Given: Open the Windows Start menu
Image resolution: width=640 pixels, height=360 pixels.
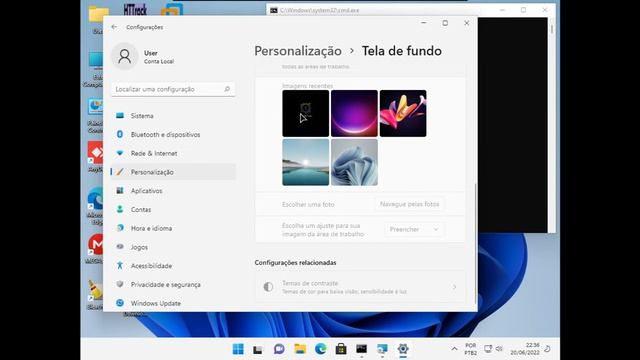Looking at the screenshot, I should [238, 349].
